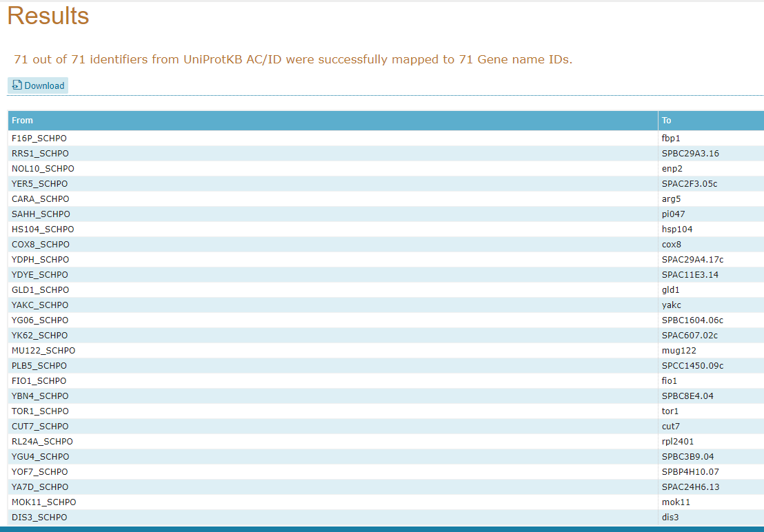Click the Download link text

tap(44, 86)
